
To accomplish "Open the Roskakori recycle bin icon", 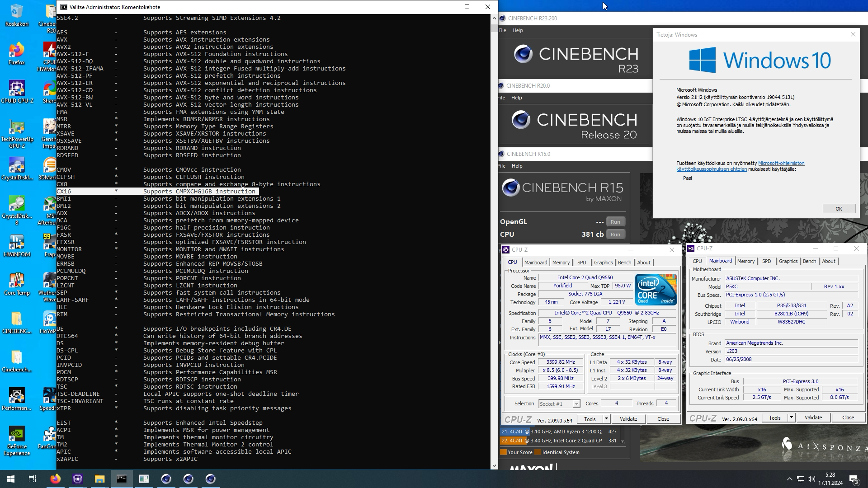I will coord(17,15).
